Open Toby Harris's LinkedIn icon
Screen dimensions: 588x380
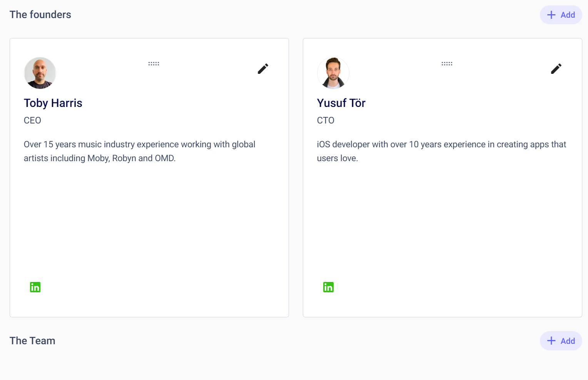click(35, 287)
